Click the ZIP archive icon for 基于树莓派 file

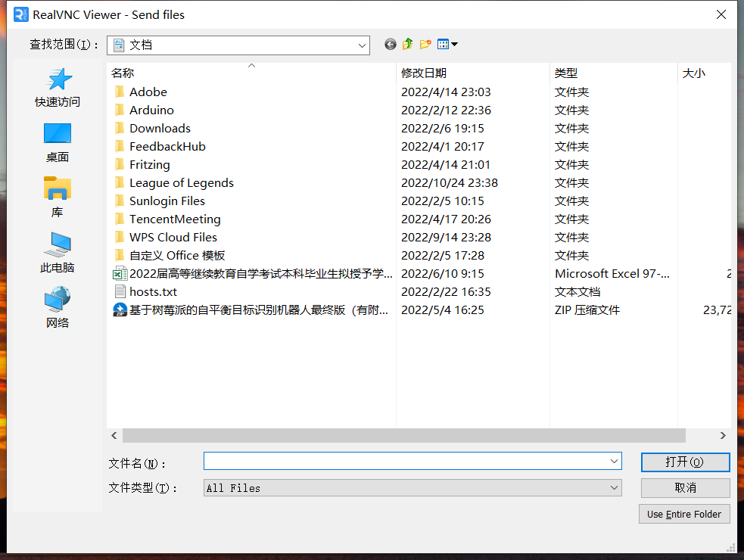click(120, 310)
